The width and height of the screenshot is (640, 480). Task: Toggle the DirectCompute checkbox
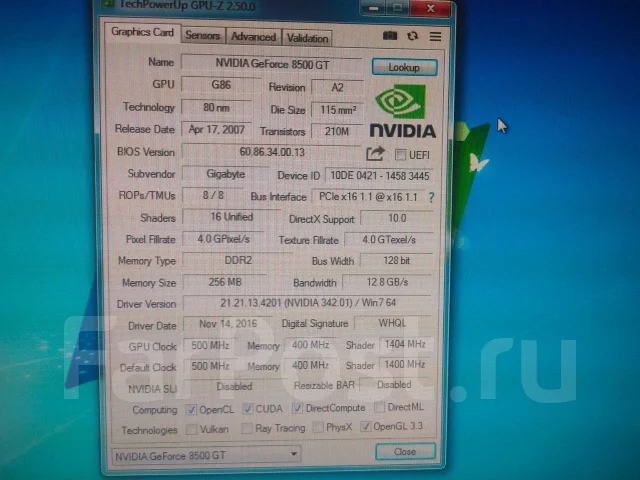(297, 408)
